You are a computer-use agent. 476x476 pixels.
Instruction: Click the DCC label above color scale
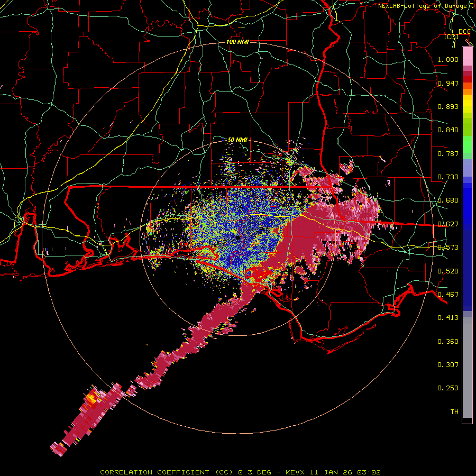[x=464, y=32]
